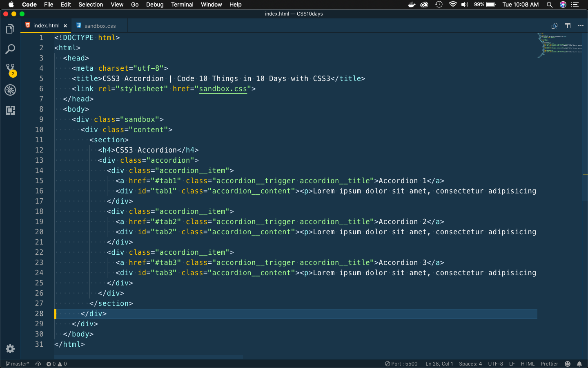The width and height of the screenshot is (588, 368).
Task: Click the </html> closing tag
Action: click(69, 344)
